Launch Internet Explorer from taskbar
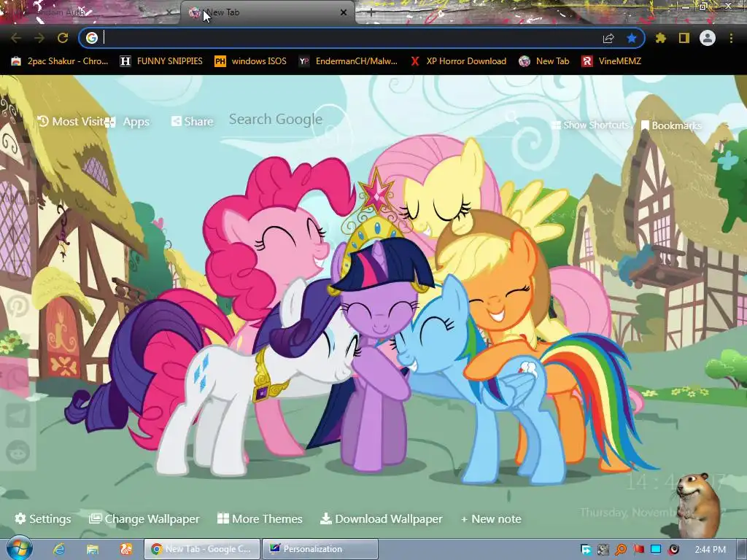This screenshot has width=747, height=560. tap(59, 549)
